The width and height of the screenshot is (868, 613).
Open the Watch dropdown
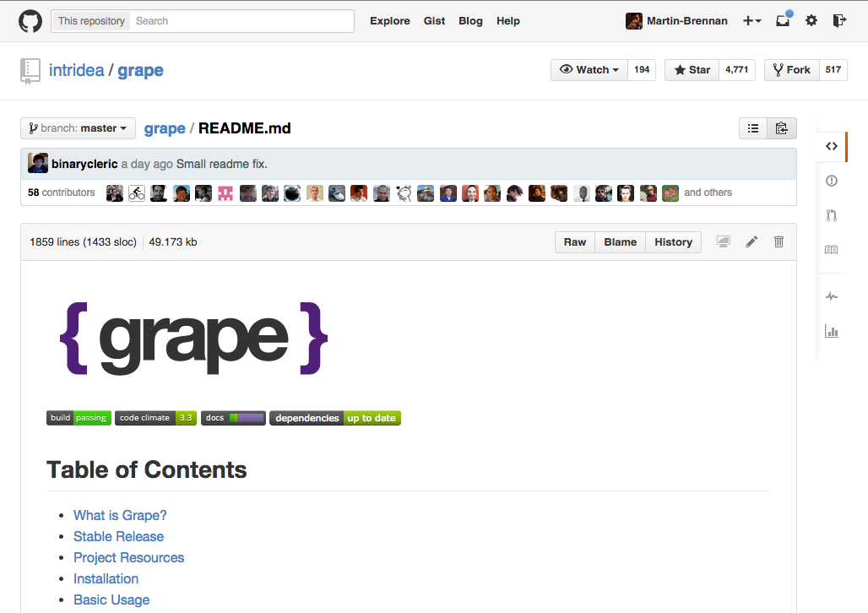pos(589,70)
